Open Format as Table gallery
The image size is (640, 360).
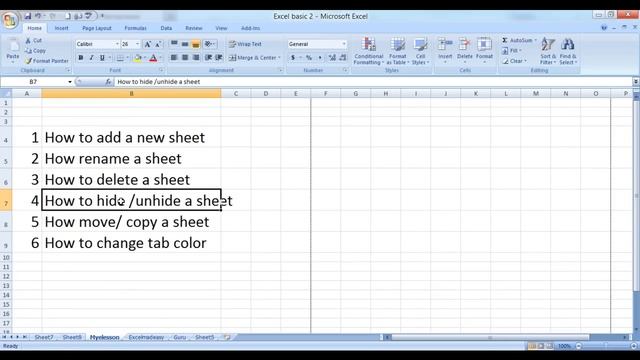click(x=398, y=51)
